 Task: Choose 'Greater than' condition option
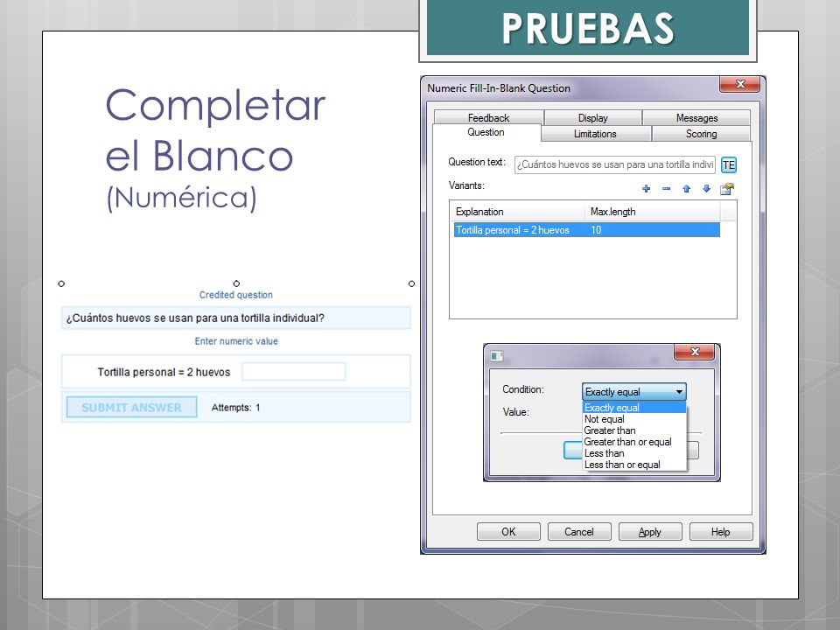pyautogui.click(x=634, y=430)
